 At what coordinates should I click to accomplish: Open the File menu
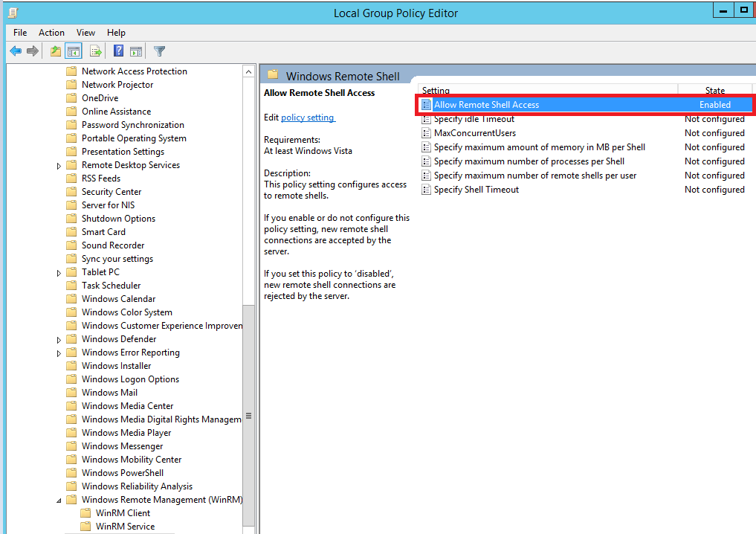19,32
